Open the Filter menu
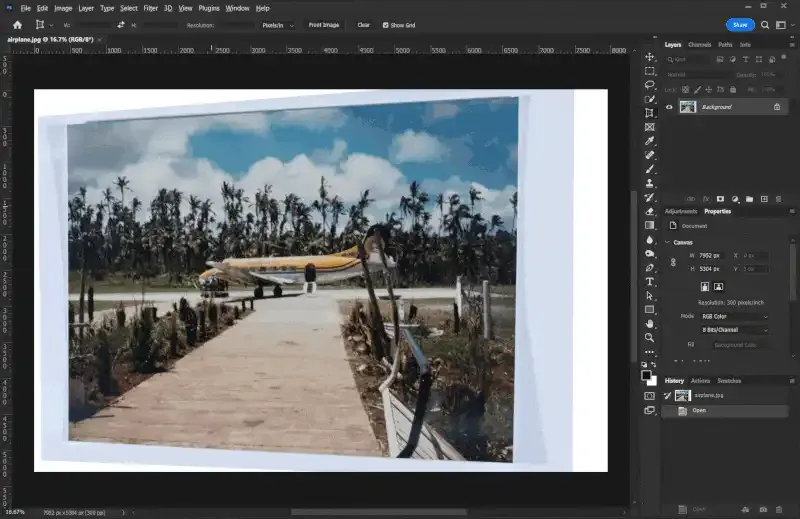This screenshot has height=519, width=800. (x=151, y=8)
